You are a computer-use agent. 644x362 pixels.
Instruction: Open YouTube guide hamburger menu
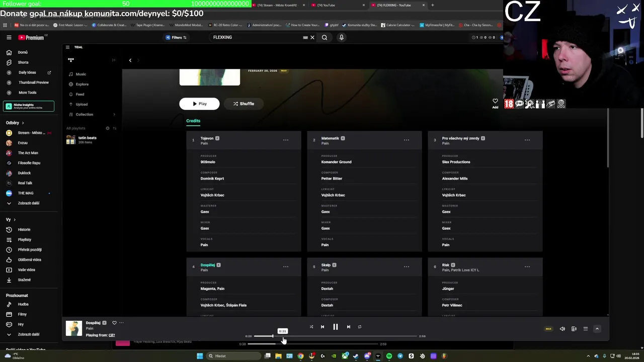pos(9,37)
